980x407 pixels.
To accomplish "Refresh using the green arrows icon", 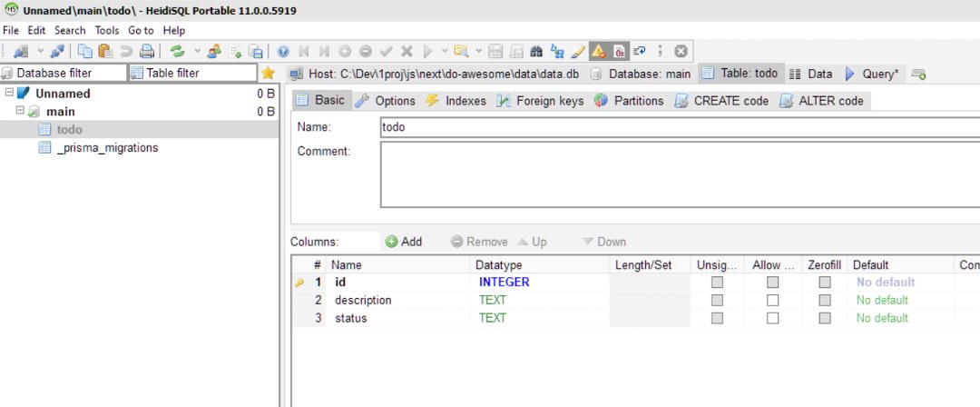I will click(x=178, y=51).
